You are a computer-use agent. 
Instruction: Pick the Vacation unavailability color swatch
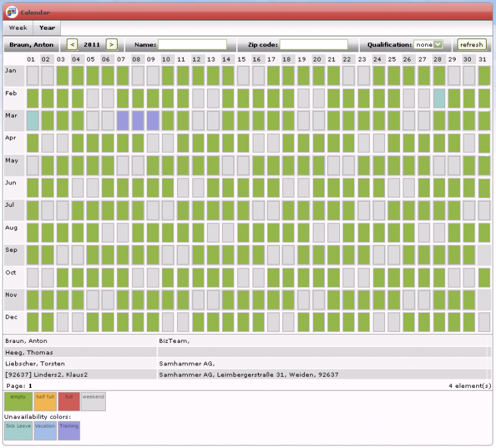pyautogui.click(x=45, y=431)
